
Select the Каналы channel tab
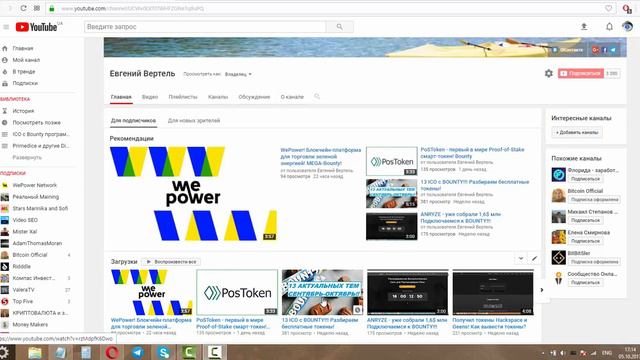218,97
